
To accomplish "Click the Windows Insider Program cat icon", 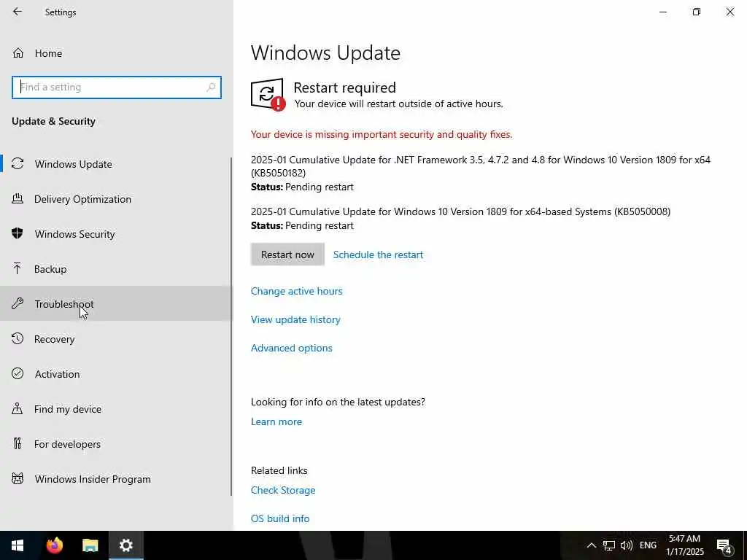I will [x=18, y=478].
